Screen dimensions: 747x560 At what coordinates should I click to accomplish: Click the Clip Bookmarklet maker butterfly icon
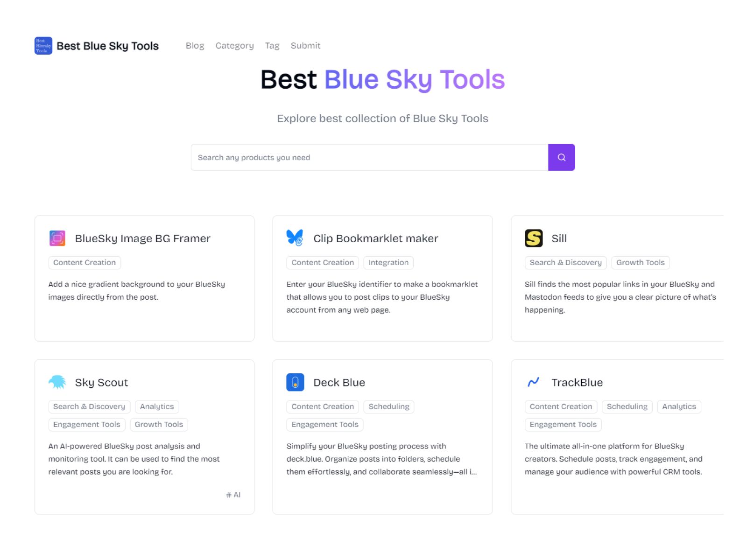[294, 238]
